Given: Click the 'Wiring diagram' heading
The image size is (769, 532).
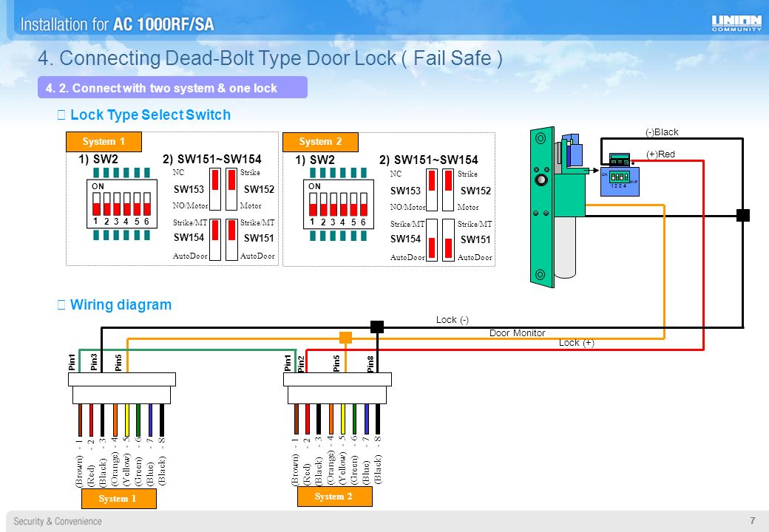Looking at the screenshot, I should coord(121,304).
